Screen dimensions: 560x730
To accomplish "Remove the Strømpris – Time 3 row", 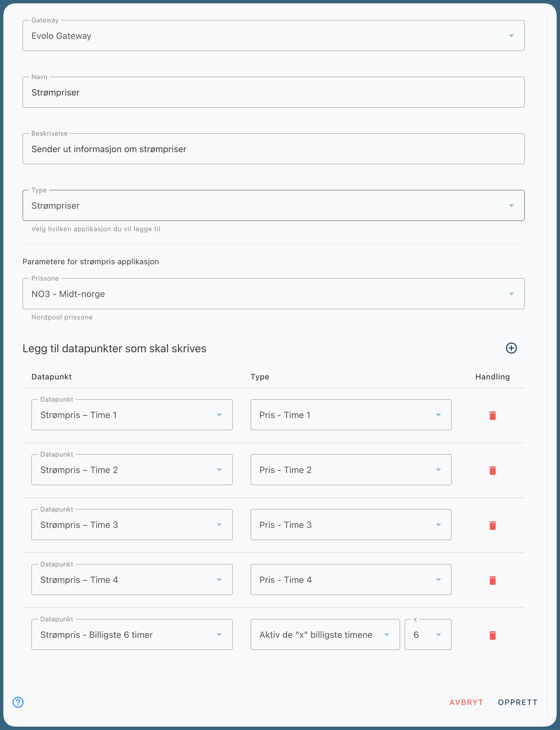I will pyautogui.click(x=492, y=525).
